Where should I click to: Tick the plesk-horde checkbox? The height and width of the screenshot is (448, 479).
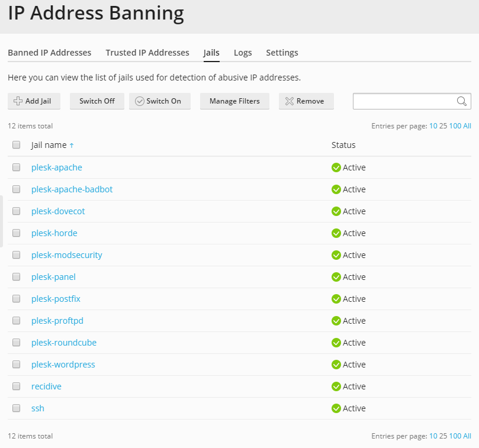pyautogui.click(x=16, y=233)
